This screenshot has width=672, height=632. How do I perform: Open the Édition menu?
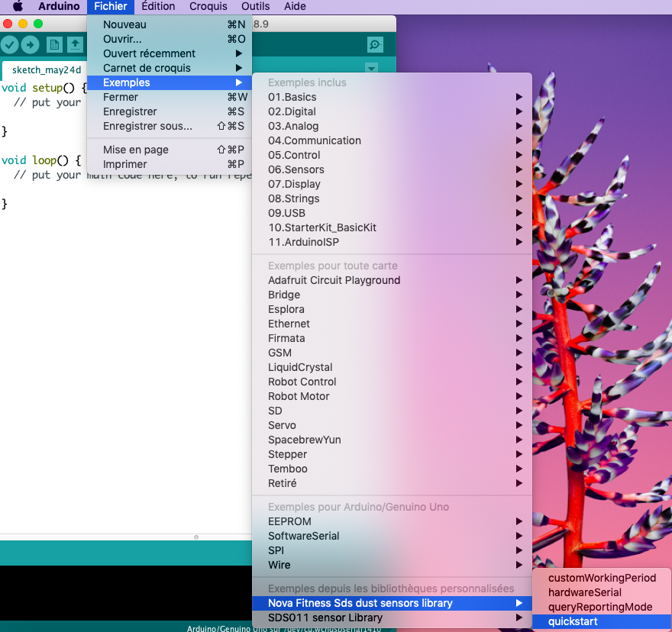coord(158,6)
